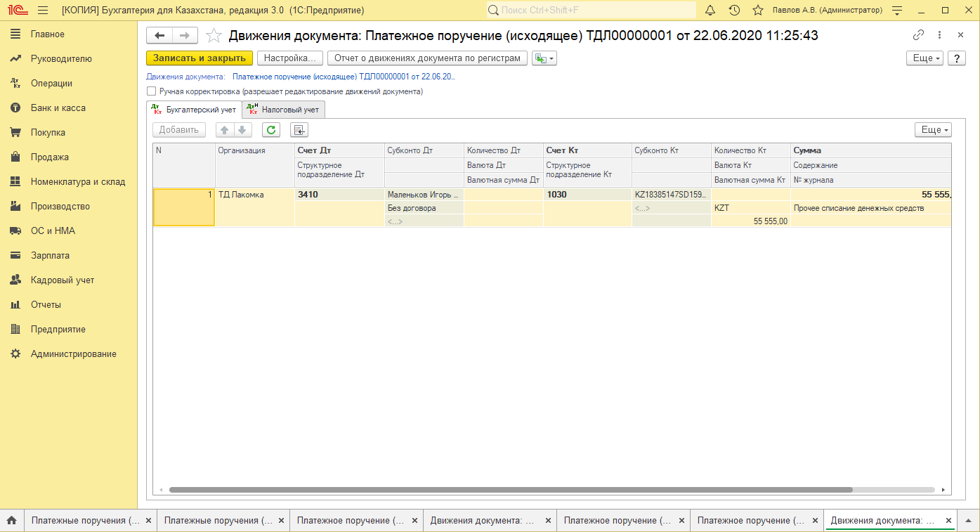Select KZ18385147SD159 subconto cell

pos(671,195)
